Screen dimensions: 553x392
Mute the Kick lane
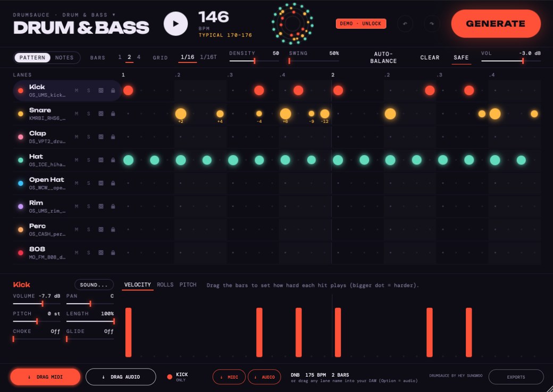tap(77, 90)
